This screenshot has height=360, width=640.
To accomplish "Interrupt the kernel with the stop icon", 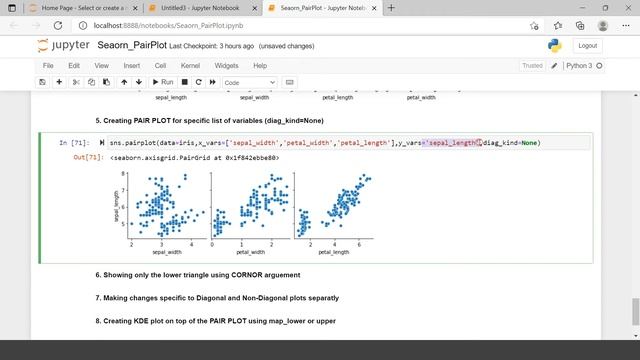I will click(184, 82).
